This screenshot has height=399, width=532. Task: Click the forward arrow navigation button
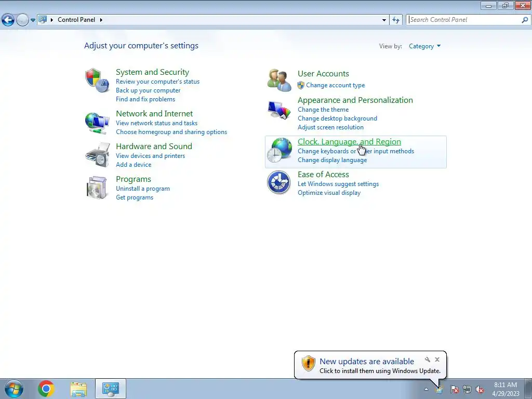click(22, 20)
